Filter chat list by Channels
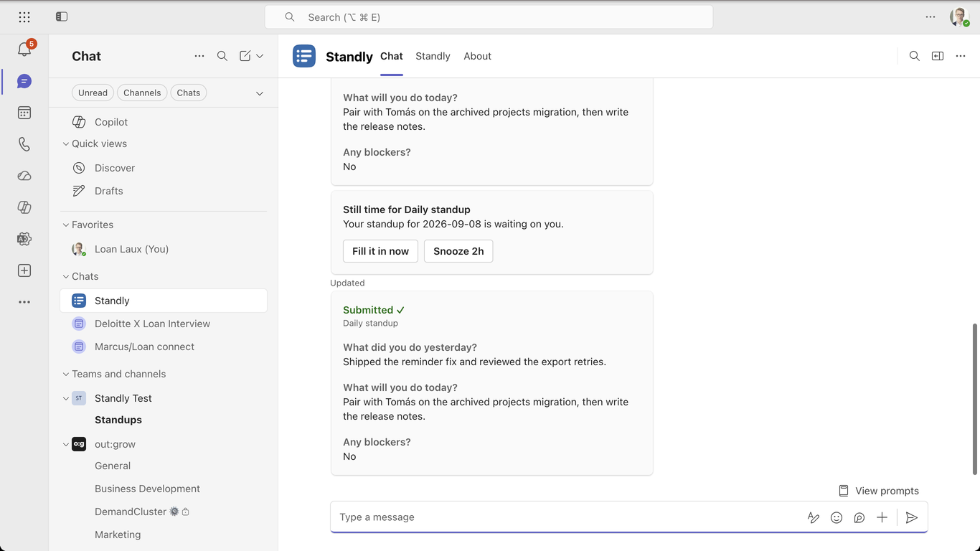Viewport: 980px width, 551px height. 142,93
